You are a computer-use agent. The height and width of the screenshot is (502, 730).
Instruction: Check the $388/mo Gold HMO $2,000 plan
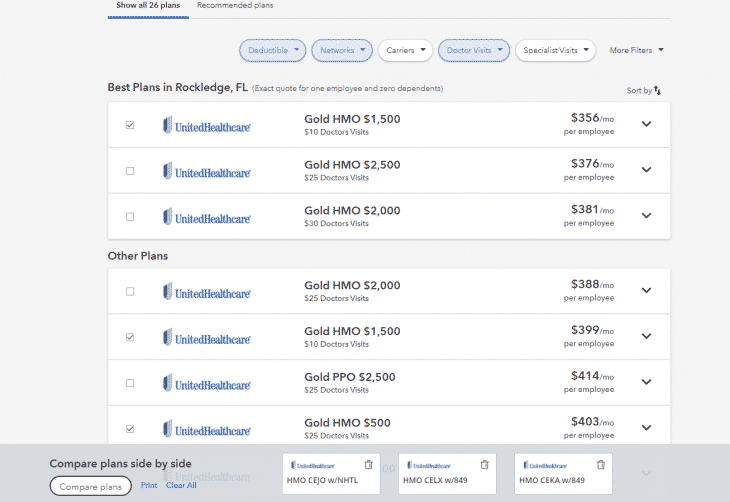point(130,291)
